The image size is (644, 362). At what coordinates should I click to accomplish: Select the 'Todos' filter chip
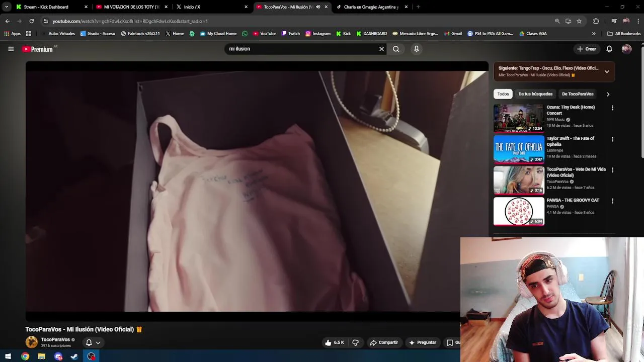pyautogui.click(x=503, y=94)
